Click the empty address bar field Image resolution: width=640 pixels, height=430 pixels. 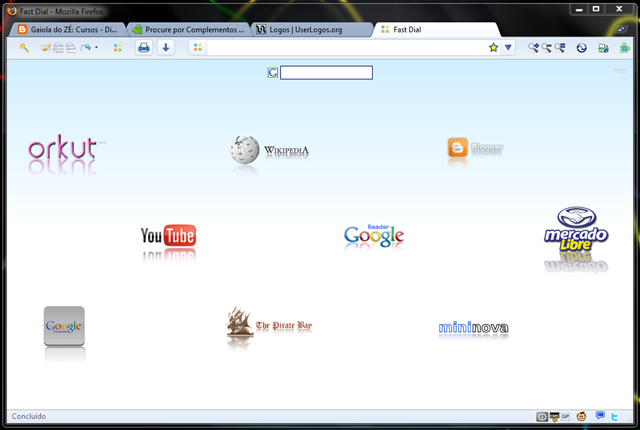pos(347,48)
